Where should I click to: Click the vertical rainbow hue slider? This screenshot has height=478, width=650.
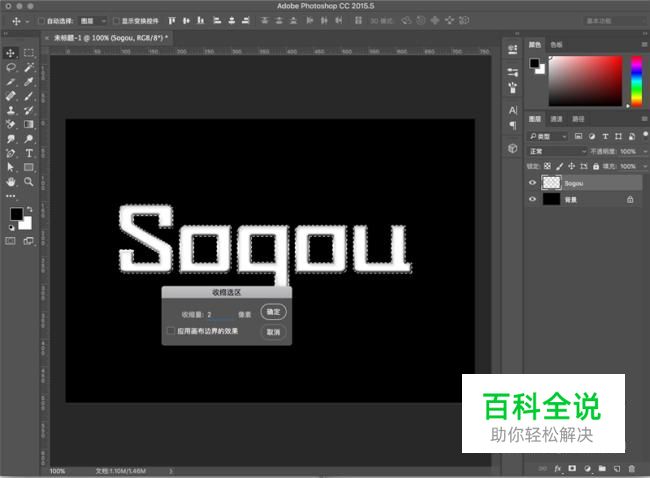pos(636,81)
